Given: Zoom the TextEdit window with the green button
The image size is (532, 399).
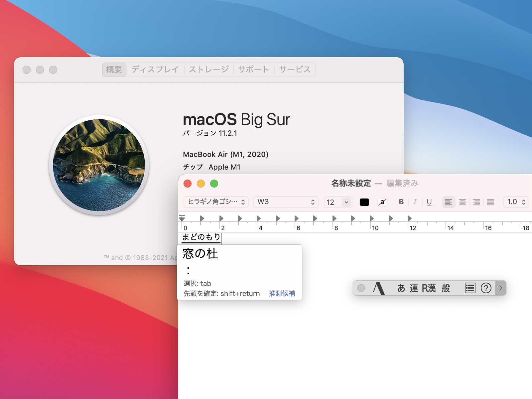Looking at the screenshot, I should [214, 184].
